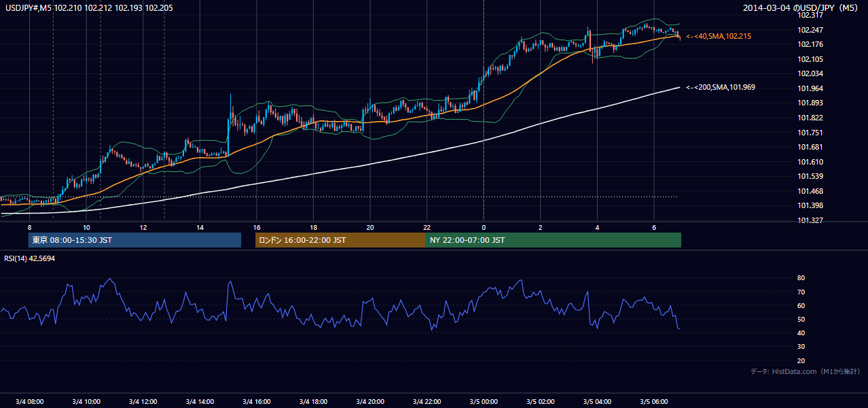Click price axis label 102.034
This screenshot has height=408, width=868.
coord(810,73)
